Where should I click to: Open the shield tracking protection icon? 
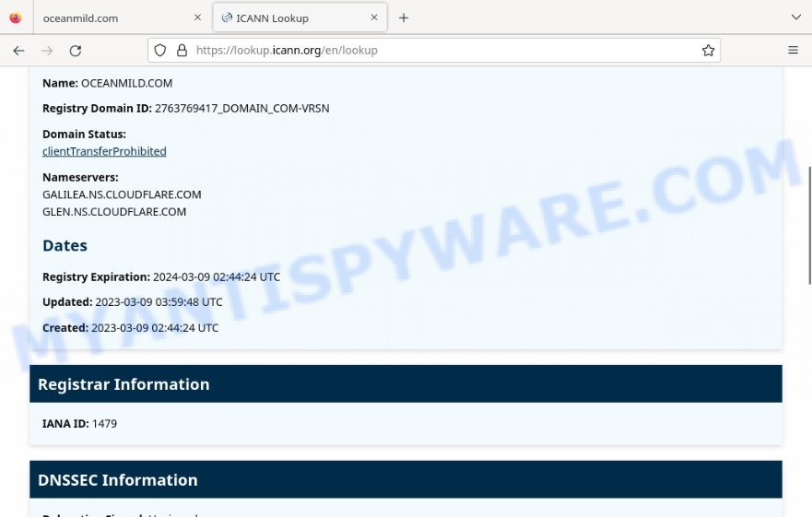click(x=160, y=51)
